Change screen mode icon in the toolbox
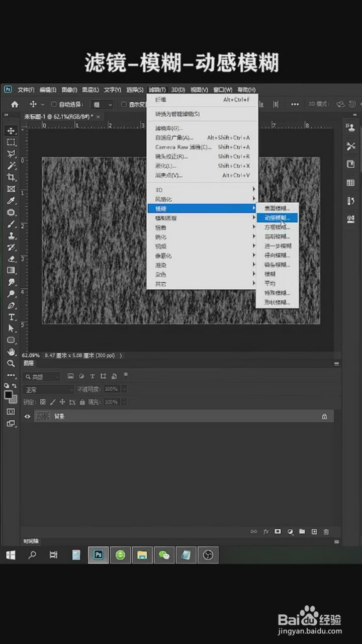The image size is (362, 644). (x=11, y=424)
